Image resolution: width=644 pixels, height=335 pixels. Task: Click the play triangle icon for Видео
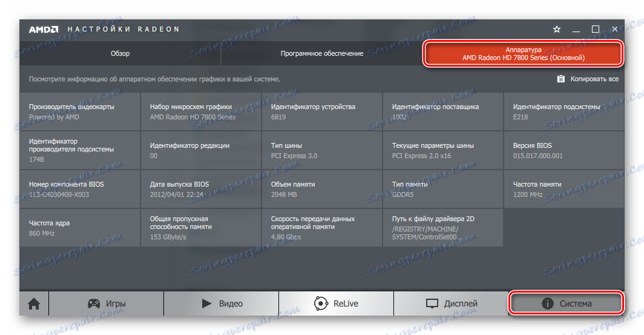(x=206, y=303)
